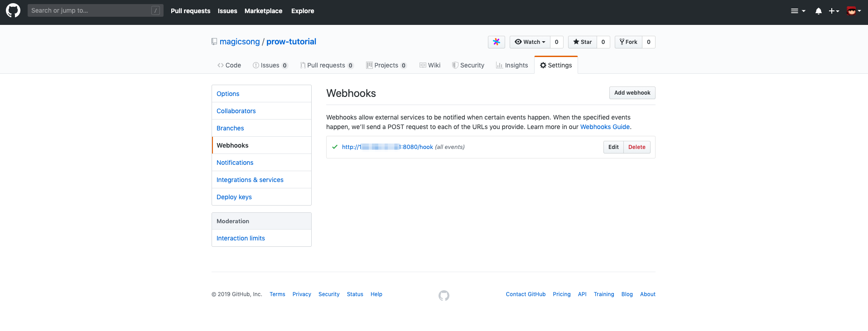
Task: Click the GitHub Octocat logo in header
Action: pyautogui.click(x=13, y=10)
